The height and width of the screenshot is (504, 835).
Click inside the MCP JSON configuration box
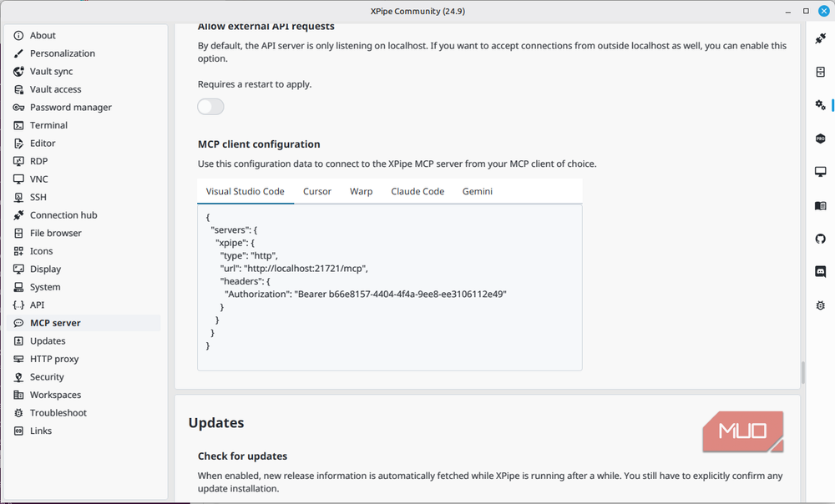[390, 288]
